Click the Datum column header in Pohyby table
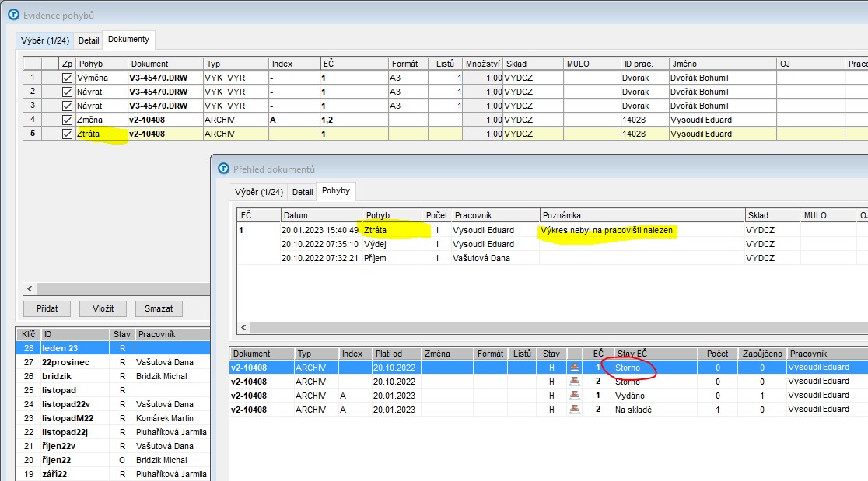This screenshot has height=481, width=868. [322, 215]
